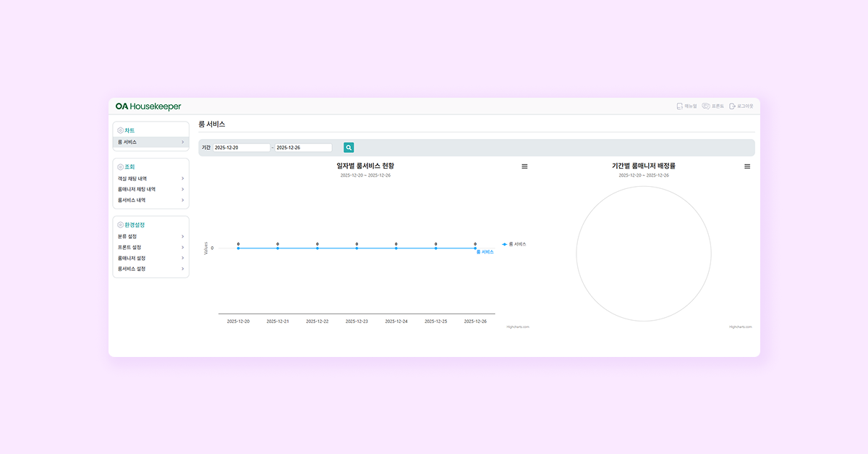Click the chevron on 룸 서비스 sidebar row
This screenshot has height=454, width=868.
[x=182, y=142]
